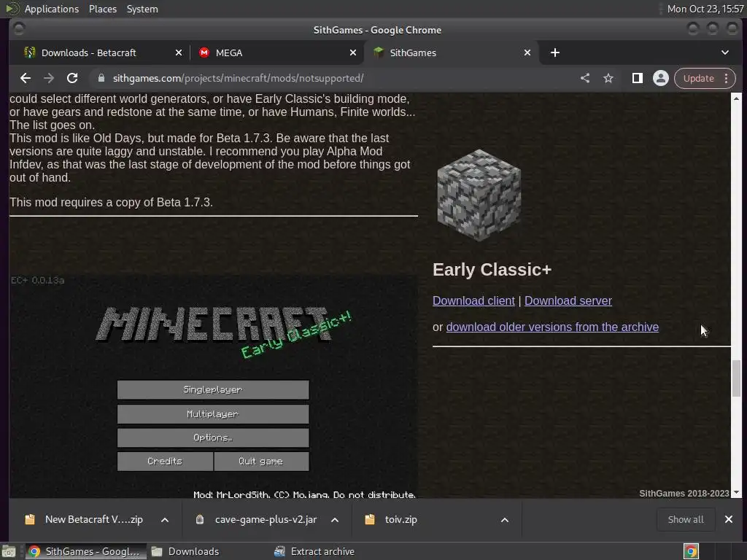Click jar file icon of cave-game-plus-v2.jar

tap(200, 519)
